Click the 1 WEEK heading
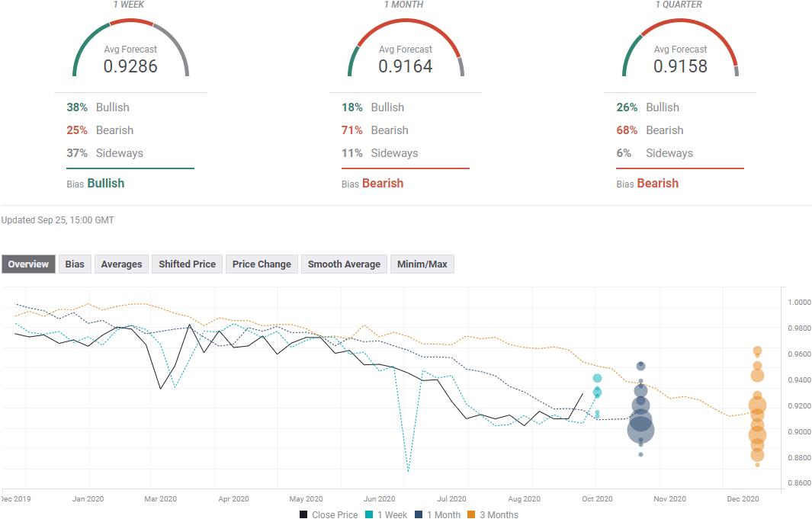This screenshot has width=812, height=519. tap(130, 4)
